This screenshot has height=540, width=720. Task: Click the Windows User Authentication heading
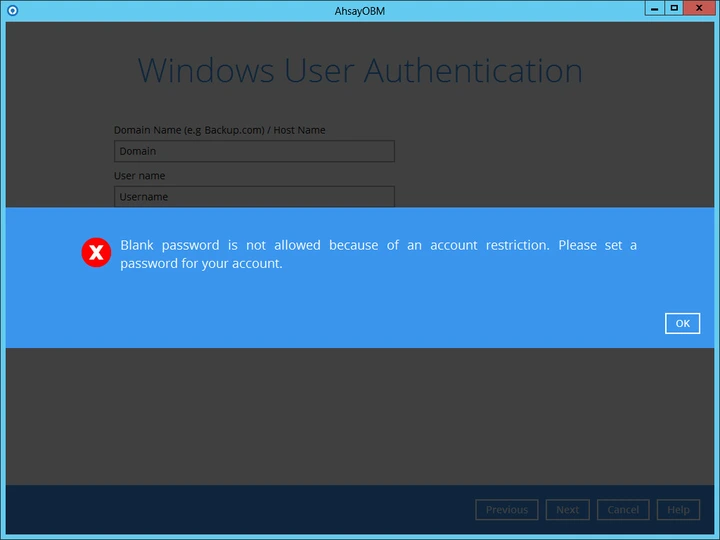[x=359, y=71]
